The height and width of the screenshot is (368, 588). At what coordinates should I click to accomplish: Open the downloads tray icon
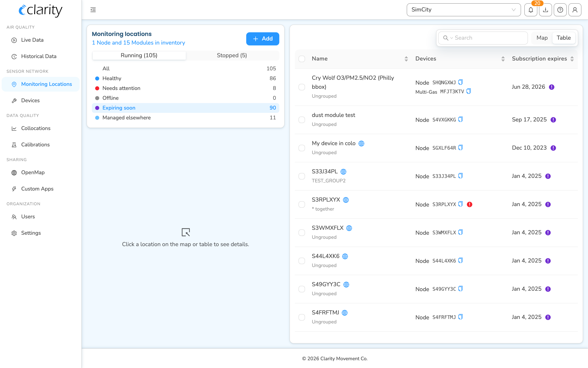546,10
